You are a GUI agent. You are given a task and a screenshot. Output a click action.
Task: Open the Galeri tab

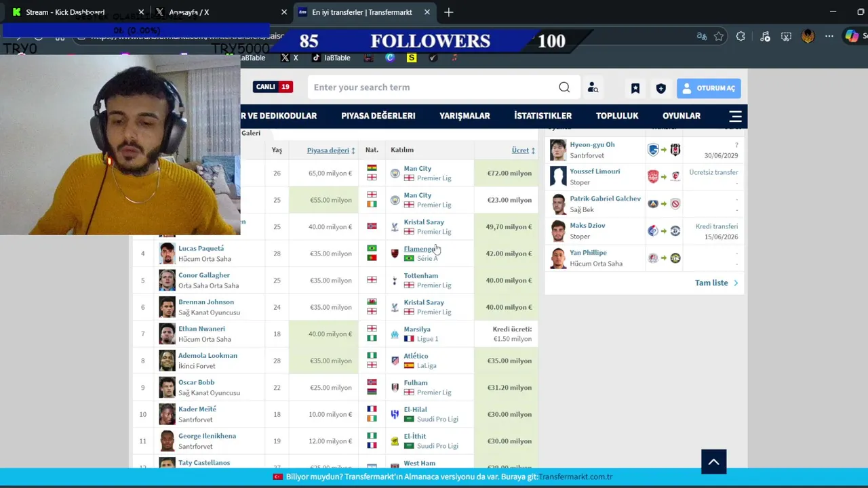(251, 133)
